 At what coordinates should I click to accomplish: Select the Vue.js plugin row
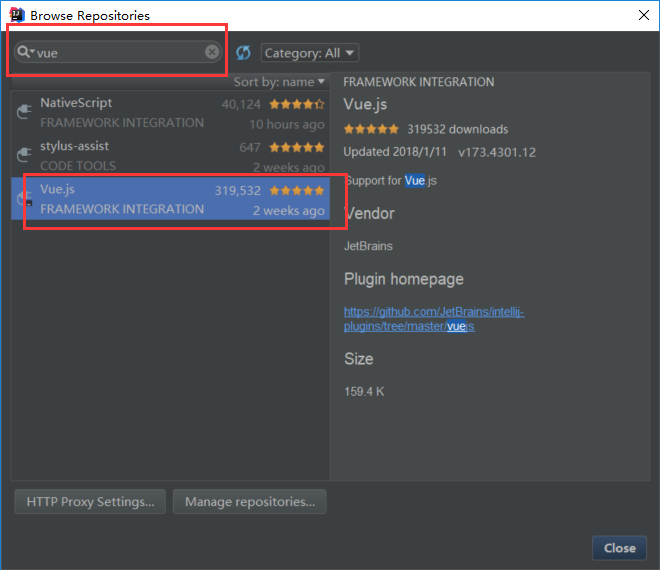pos(170,198)
